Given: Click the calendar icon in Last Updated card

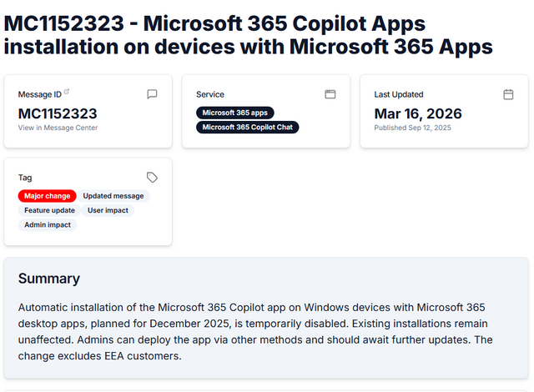Looking at the screenshot, I should pos(508,94).
